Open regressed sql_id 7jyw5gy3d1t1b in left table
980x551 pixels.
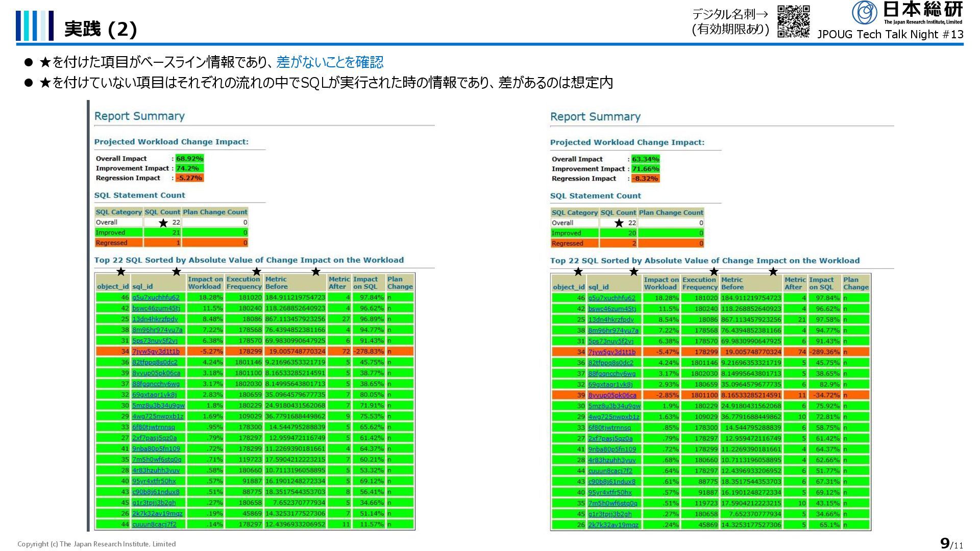pyautogui.click(x=156, y=352)
